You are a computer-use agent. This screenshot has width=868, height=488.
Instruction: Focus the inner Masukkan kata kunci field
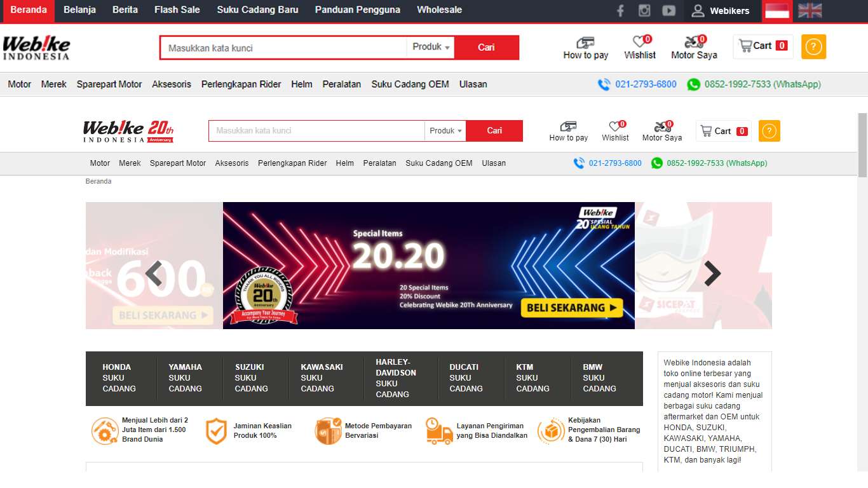[316, 131]
